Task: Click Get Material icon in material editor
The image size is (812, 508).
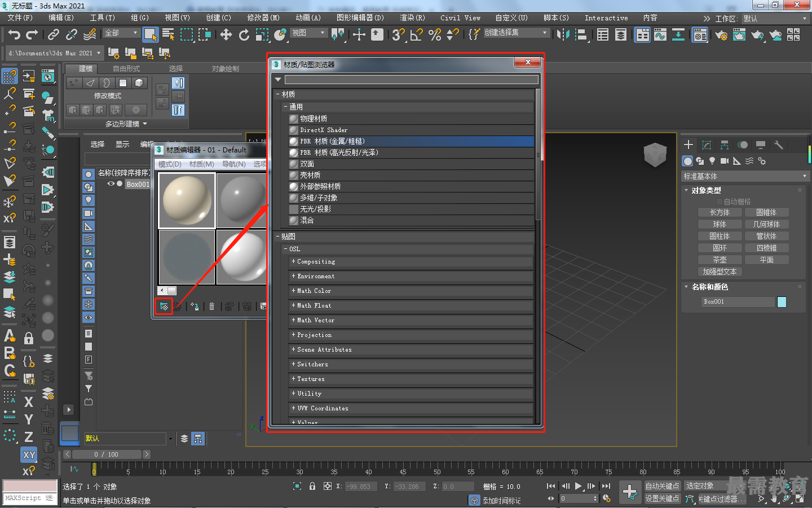Action: click(x=164, y=306)
